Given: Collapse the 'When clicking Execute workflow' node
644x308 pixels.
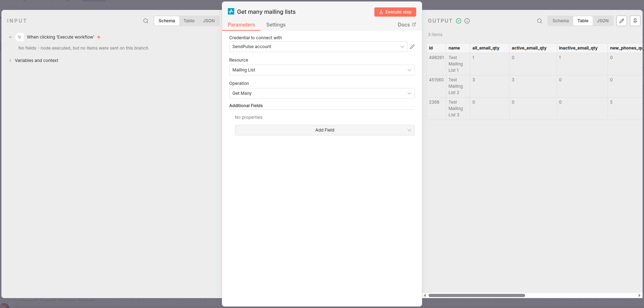Looking at the screenshot, I should (x=10, y=37).
